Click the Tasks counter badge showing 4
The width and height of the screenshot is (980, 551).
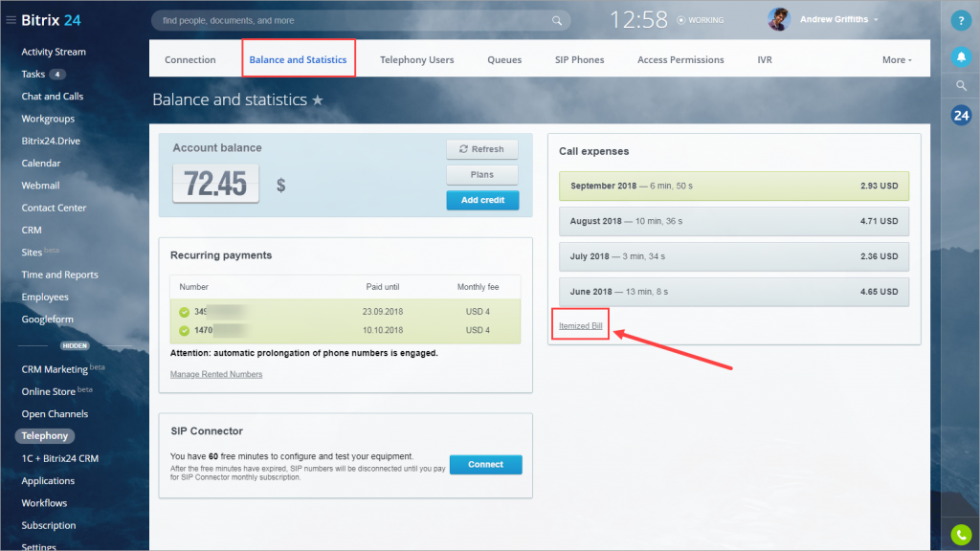pos(57,75)
